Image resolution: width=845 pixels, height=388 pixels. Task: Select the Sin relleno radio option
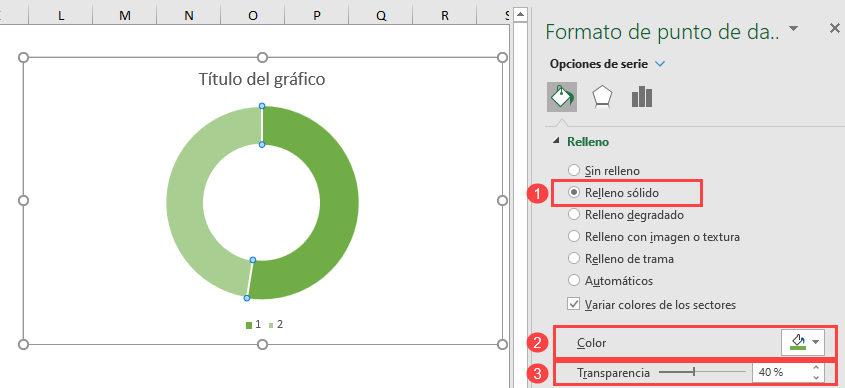pyautogui.click(x=574, y=171)
